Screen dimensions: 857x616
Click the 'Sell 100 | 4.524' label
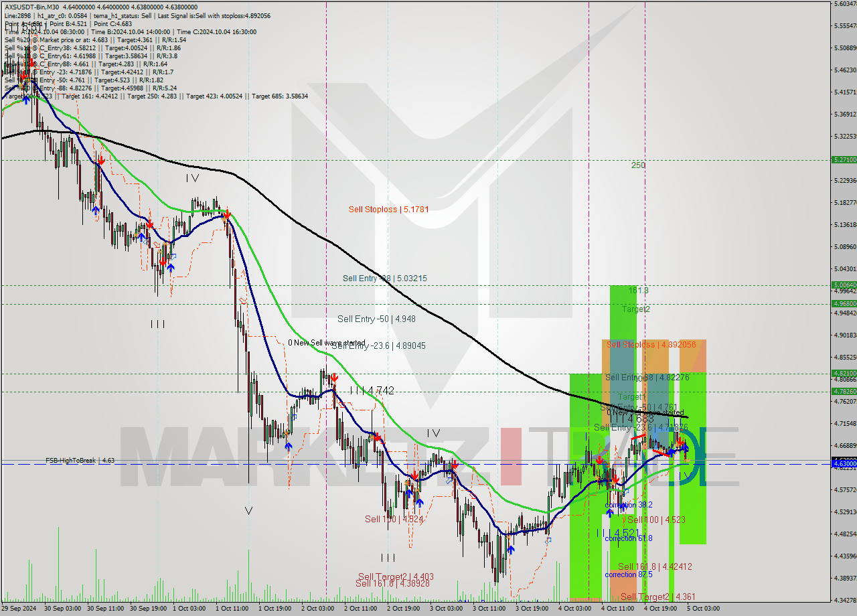394,519
